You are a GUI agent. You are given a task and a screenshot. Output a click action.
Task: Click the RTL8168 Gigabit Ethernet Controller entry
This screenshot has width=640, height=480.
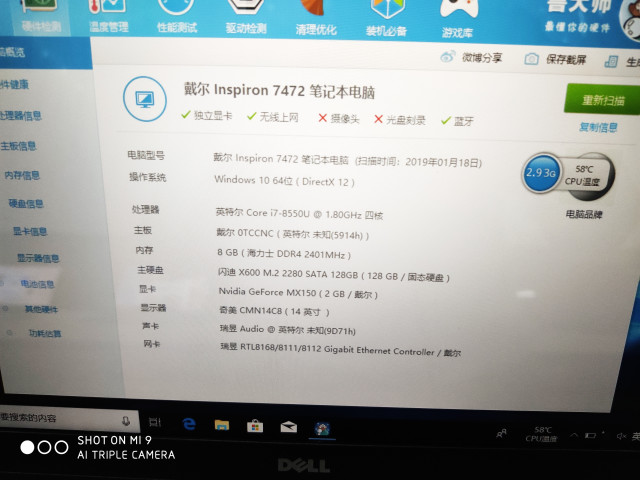click(341, 350)
